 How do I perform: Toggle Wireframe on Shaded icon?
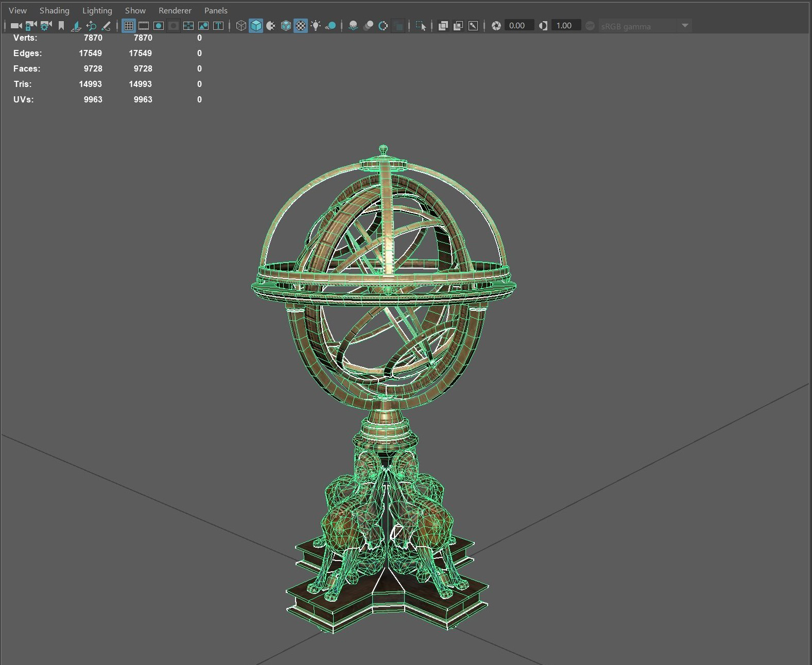click(x=286, y=26)
